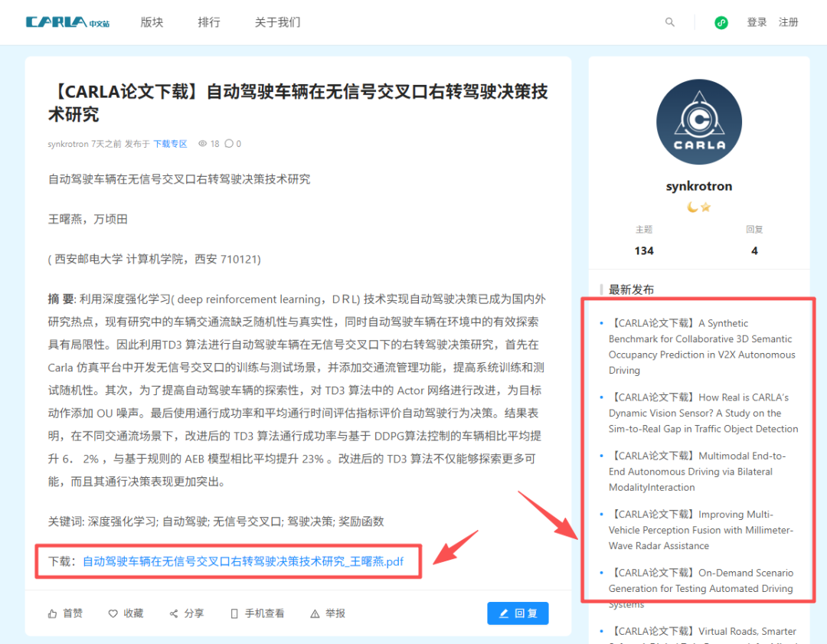Open the 版块 menu

coord(152,22)
